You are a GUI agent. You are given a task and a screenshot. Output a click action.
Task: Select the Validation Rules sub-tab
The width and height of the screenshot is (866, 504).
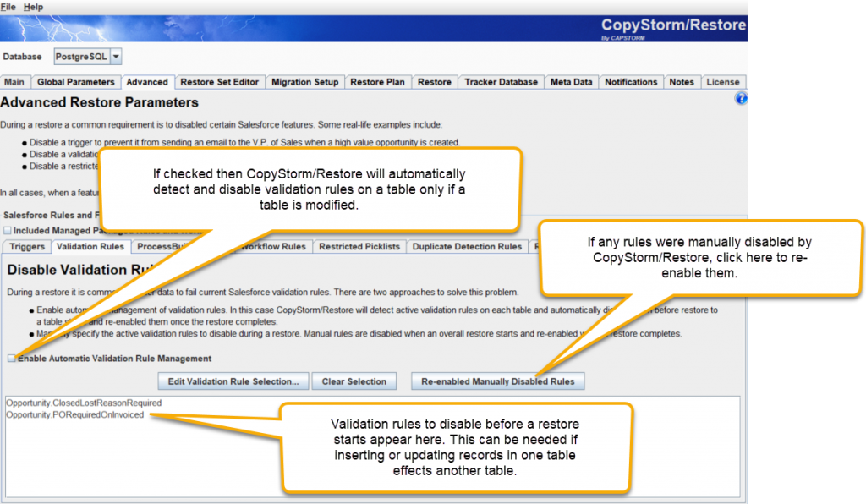tap(90, 246)
